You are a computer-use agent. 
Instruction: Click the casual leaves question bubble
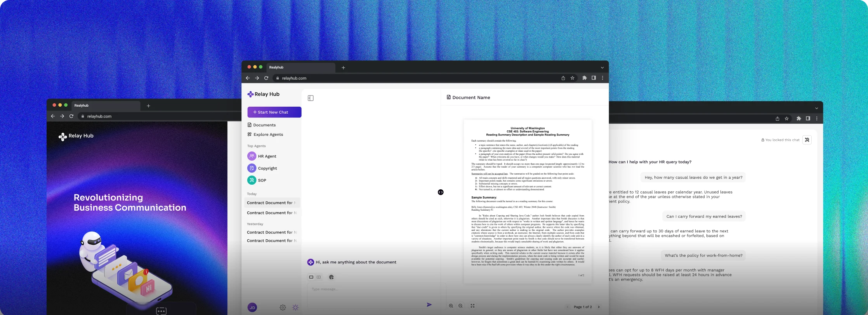(x=693, y=178)
